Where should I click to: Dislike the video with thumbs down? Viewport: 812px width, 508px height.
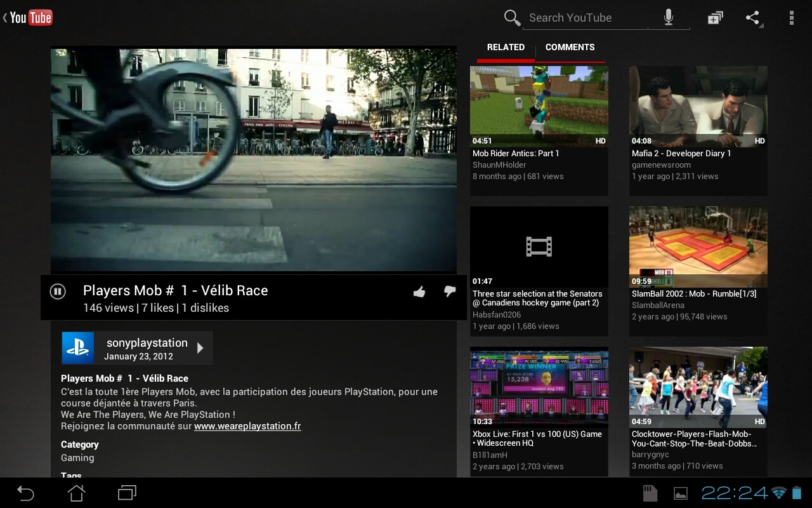(450, 291)
